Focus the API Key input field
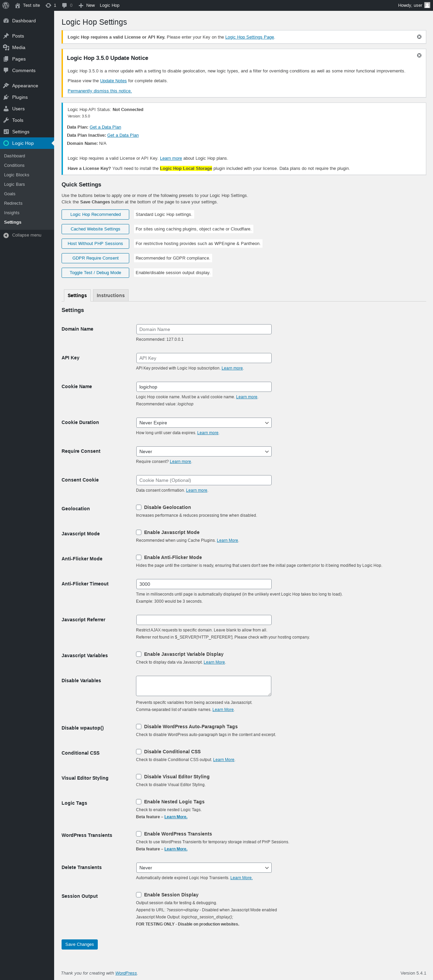 [x=204, y=358]
